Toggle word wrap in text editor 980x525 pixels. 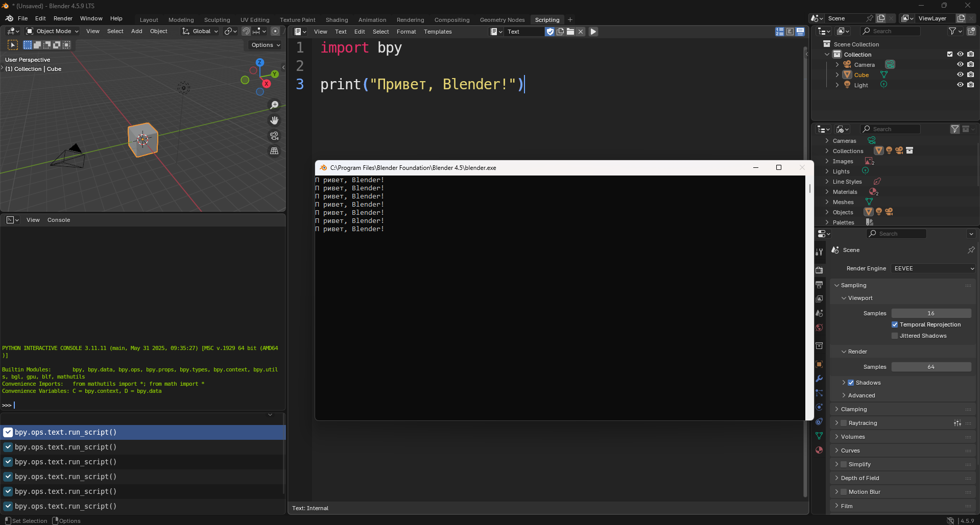click(x=790, y=32)
